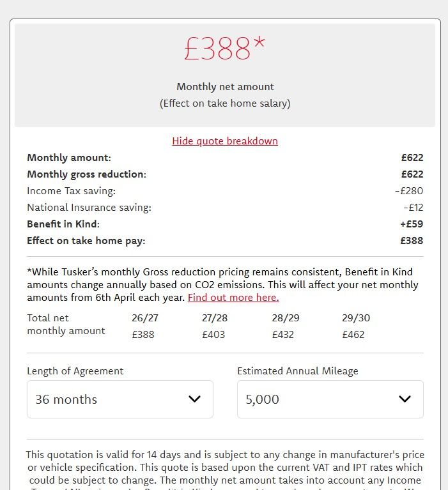448x490 pixels.
Task: Click the Total net monthly amount label
Action: click(x=66, y=325)
